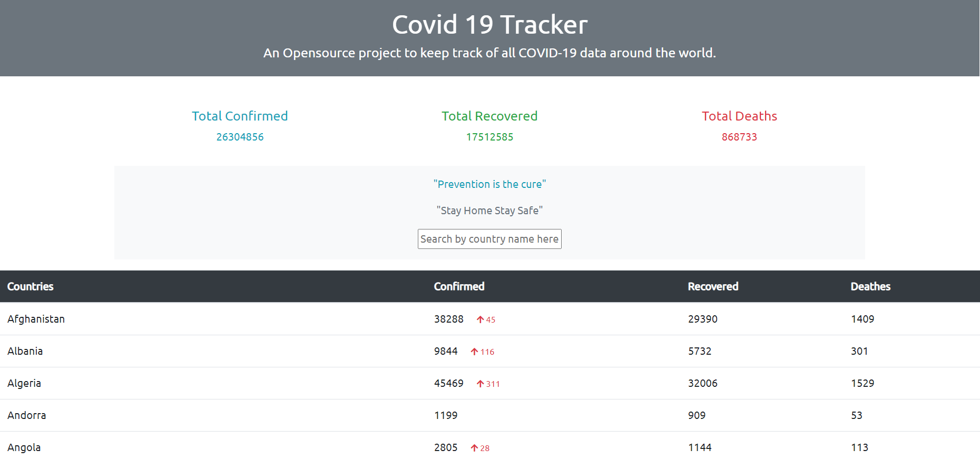Screen dimensions: 980x460
Task: Click Algeria's deaths count 1529
Action: click(863, 383)
